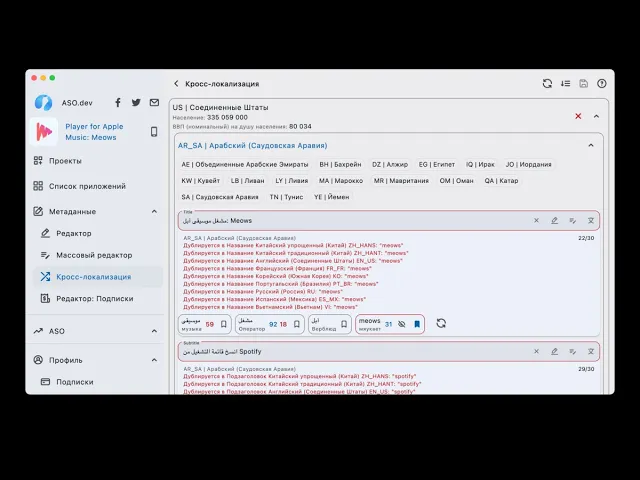This screenshot has width=640, height=480.
Task: Select DZ Алжир country chip
Action: (x=390, y=164)
